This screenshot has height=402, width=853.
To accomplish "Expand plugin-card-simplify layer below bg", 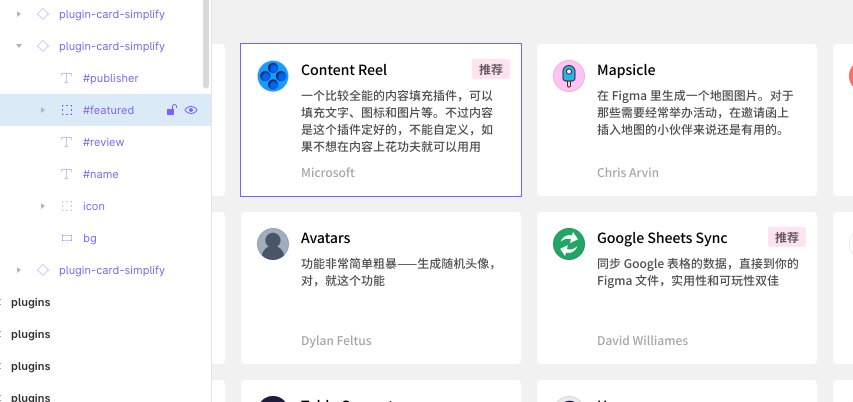I will [19, 270].
